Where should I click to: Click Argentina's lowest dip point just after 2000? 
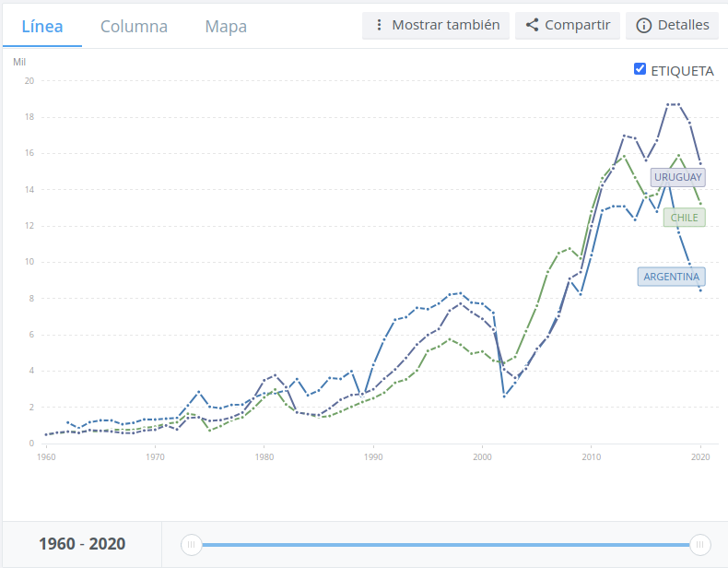(x=504, y=396)
